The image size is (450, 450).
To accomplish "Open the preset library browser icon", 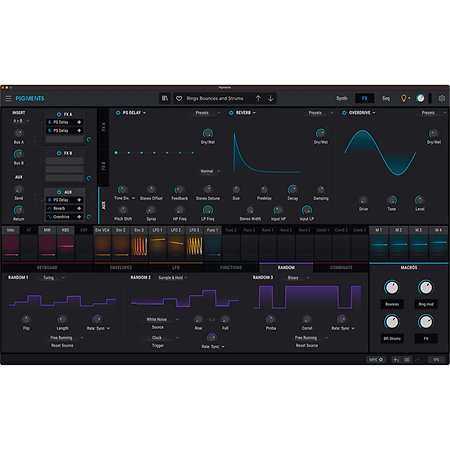I will [165, 98].
